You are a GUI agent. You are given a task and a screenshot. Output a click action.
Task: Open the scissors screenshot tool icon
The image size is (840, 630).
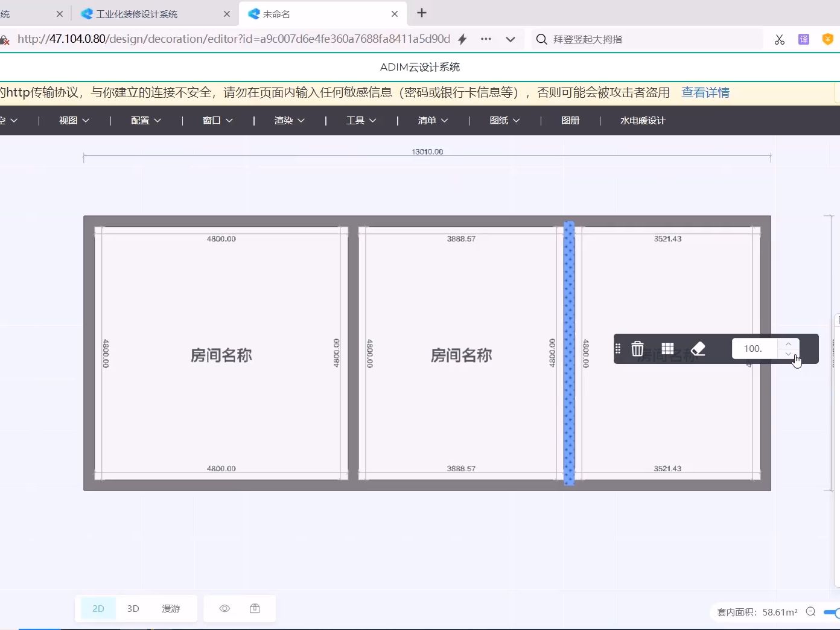(x=780, y=39)
